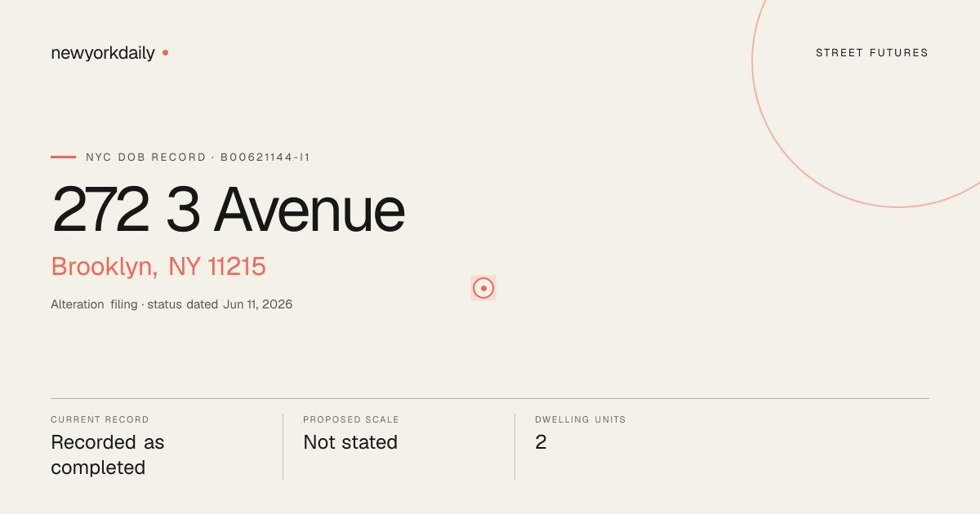Select the dwelling units value 2
Image resolution: width=980 pixels, height=514 pixels.
tap(541, 442)
